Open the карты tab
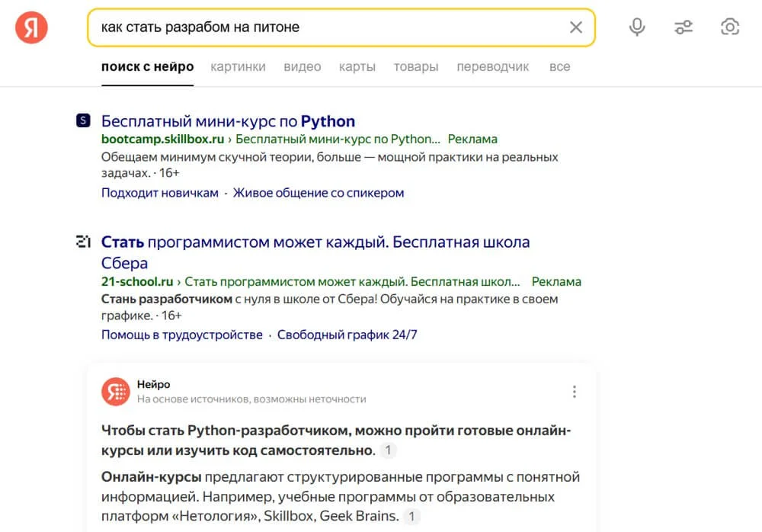 tap(357, 66)
